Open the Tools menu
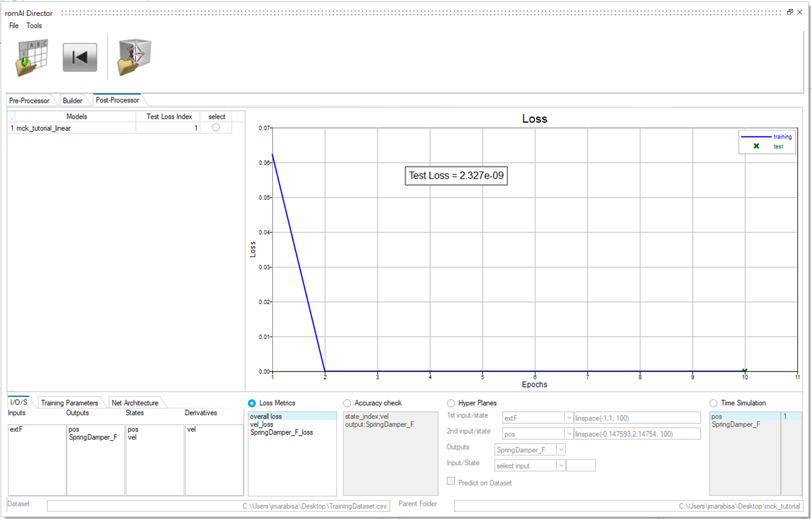 (x=34, y=26)
